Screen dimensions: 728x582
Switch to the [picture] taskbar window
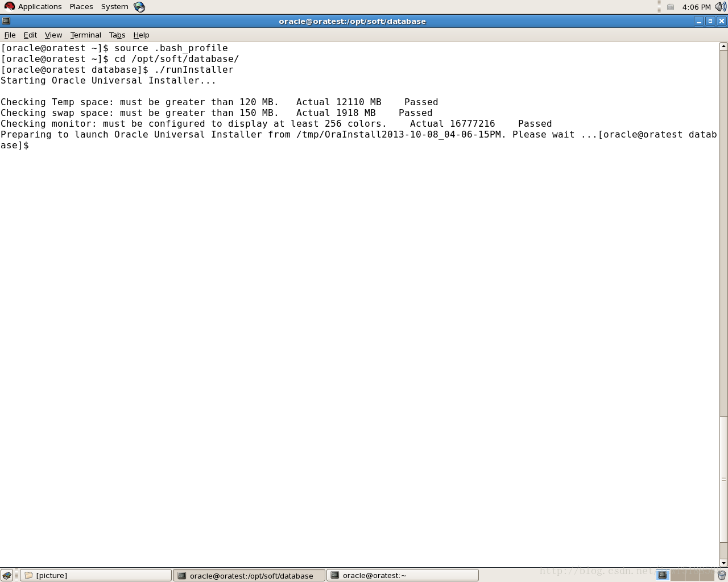pyautogui.click(x=96, y=575)
